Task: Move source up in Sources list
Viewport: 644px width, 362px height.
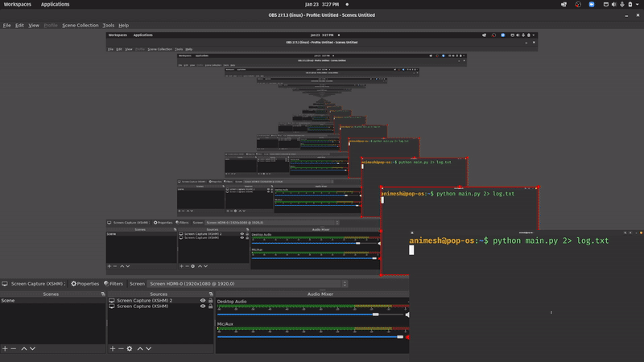Action: (140, 348)
